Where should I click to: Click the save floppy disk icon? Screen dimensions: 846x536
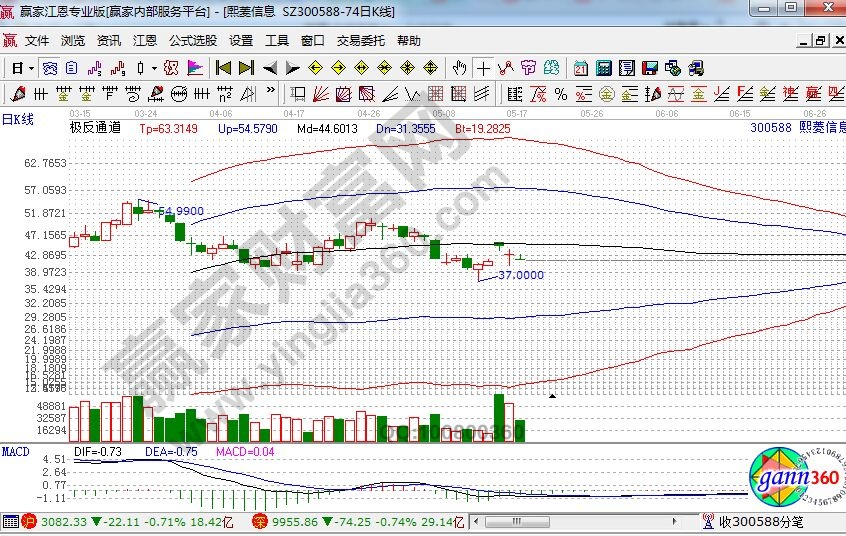point(650,68)
